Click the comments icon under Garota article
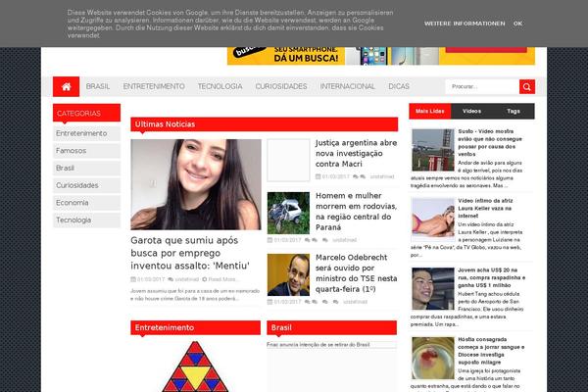588x392 pixels. coord(171,279)
